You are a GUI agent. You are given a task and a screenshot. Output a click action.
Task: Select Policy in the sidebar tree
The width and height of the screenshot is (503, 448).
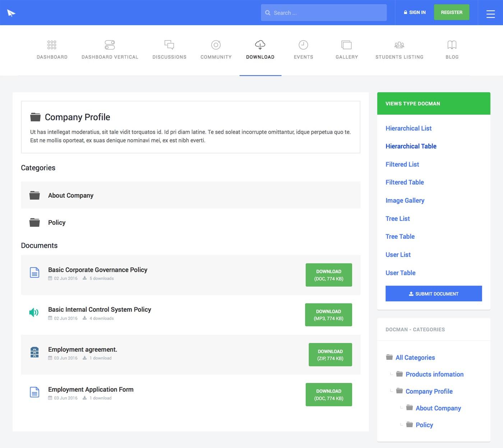(424, 425)
